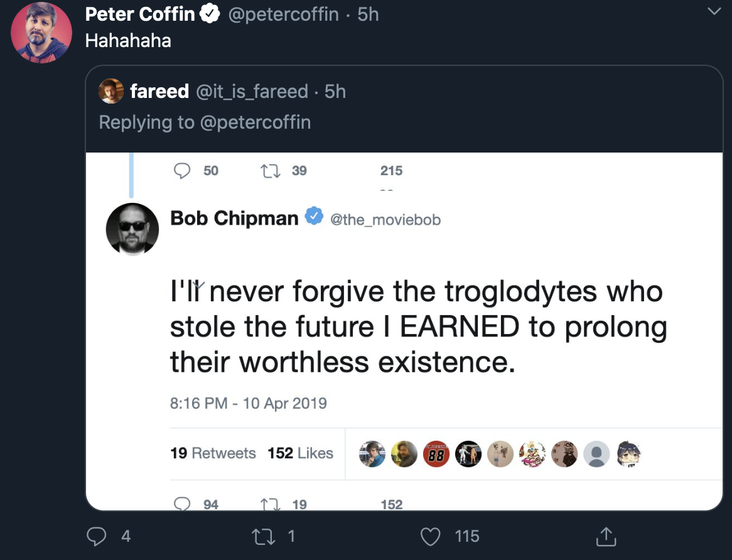Retweet Peter Coffin's tweet
Screen dimensions: 732x560
(x=263, y=536)
